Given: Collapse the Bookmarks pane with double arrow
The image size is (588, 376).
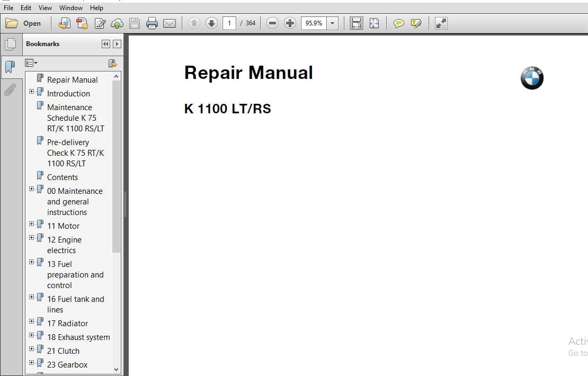Looking at the screenshot, I should coord(106,44).
